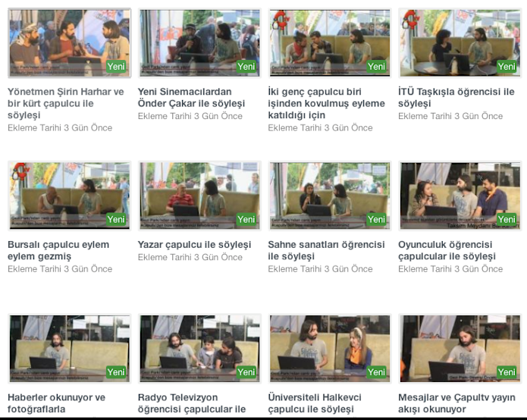Click the İki genç çapulcu video title
The height and width of the screenshot is (420, 527).
pyautogui.click(x=326, y=103)
